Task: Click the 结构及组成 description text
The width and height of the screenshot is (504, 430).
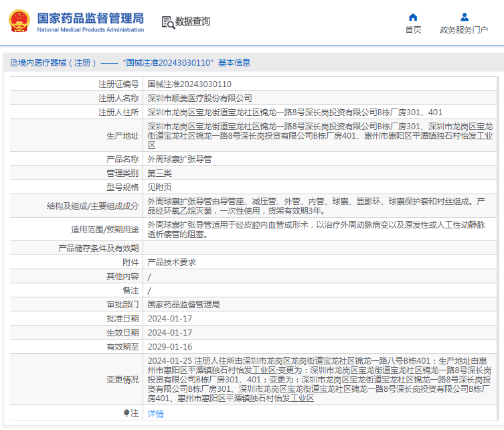Action: pos(317,206)
